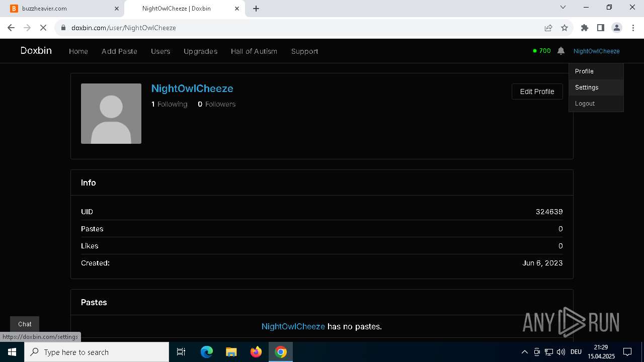Open Windows notification center icon
This screenshot has width=644, height=362.
point(627,352)
